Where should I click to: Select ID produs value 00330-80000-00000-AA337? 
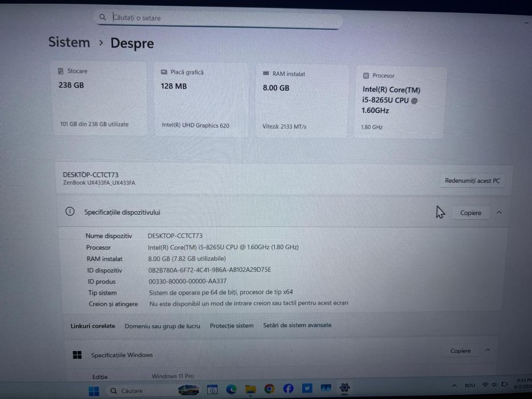coord(188,281)
